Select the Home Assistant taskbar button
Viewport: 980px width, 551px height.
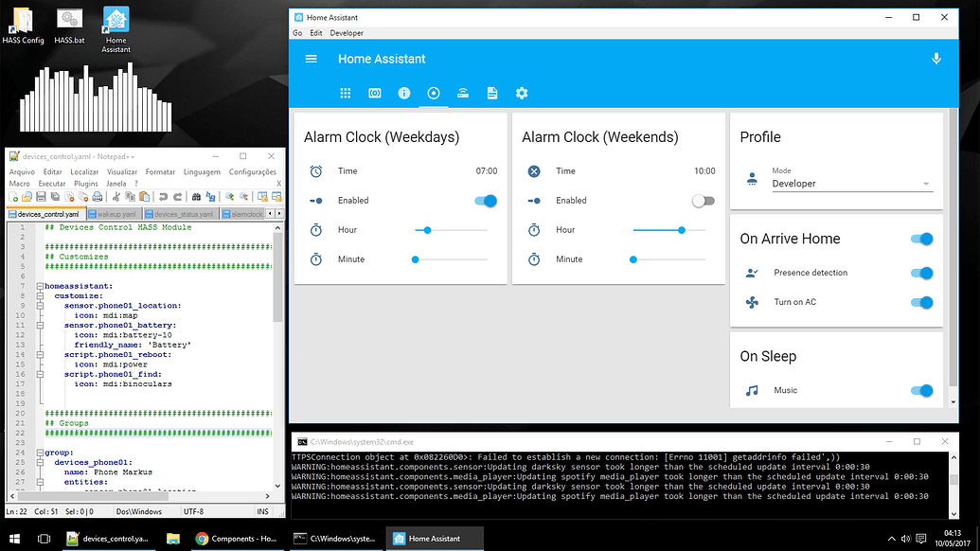434,537
